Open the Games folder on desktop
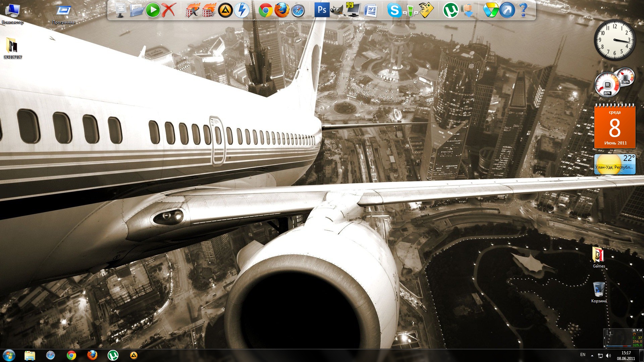 pos(598,255)
